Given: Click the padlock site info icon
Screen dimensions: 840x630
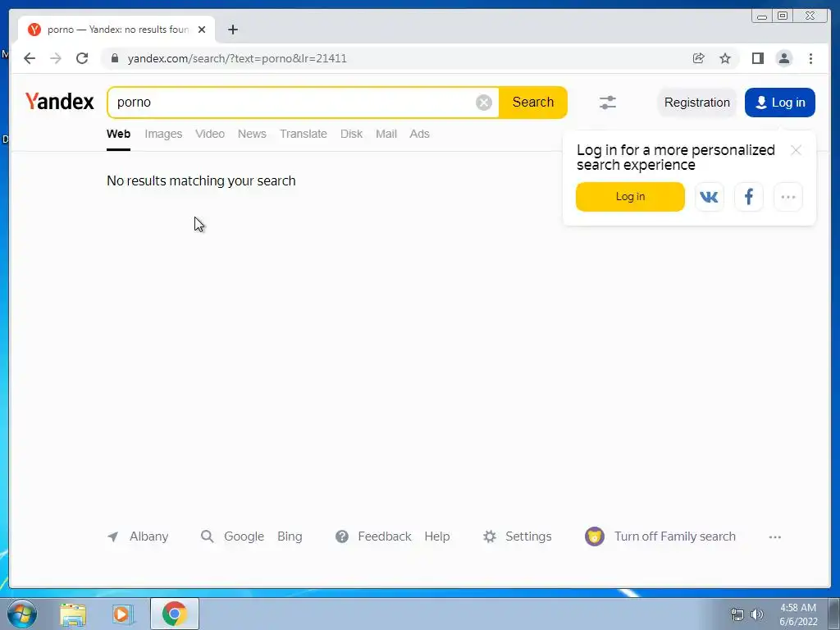Looking at the screenshot, I should pos(115,58).
